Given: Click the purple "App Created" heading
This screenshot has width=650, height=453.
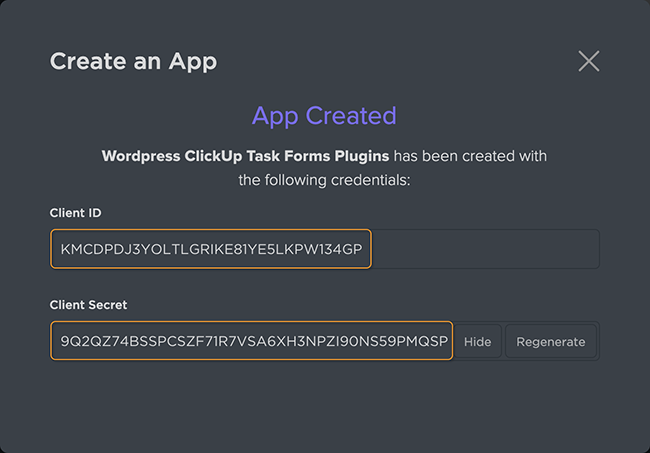Looking at the screenshot, I should pos(324,116).
